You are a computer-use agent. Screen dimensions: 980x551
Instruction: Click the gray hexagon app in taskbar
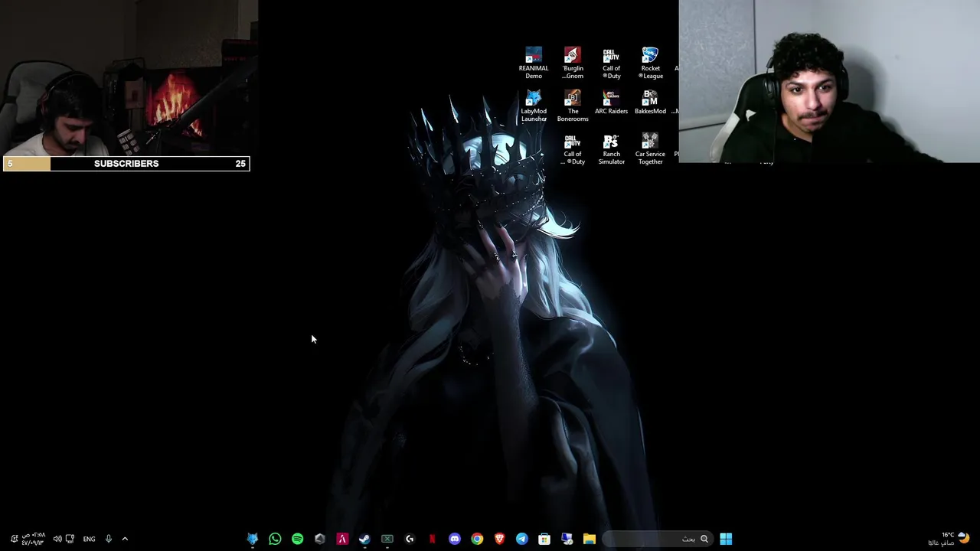tap(320, 539)
